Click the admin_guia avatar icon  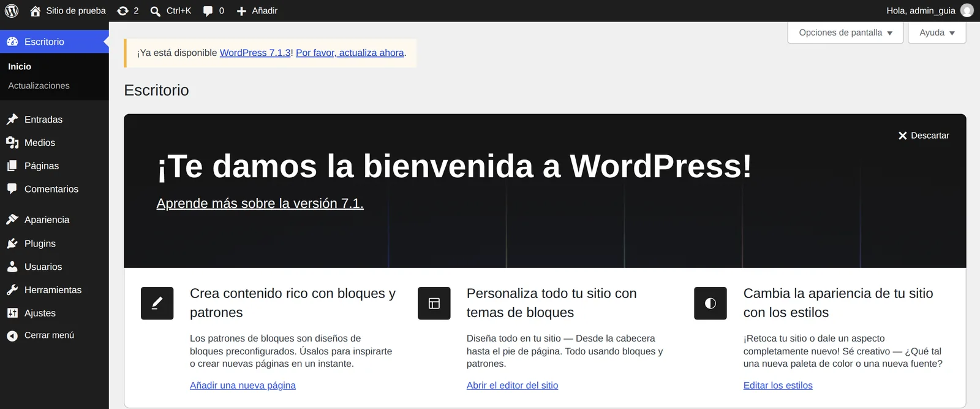click(x=967, y=10)
